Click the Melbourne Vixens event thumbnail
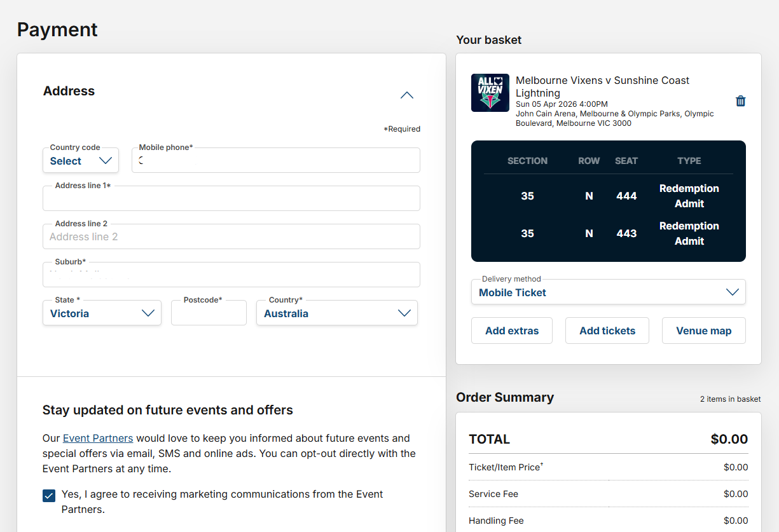 (490, 93)
